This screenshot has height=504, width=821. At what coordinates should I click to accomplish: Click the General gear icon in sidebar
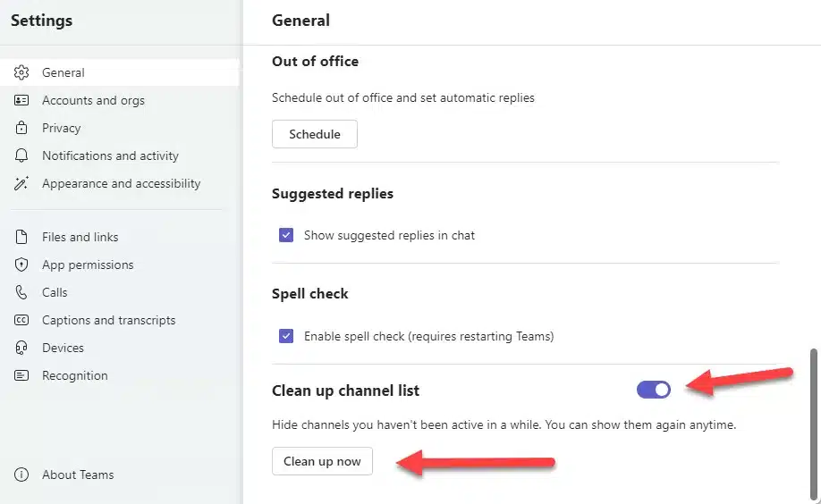click(x=22, y=72)
